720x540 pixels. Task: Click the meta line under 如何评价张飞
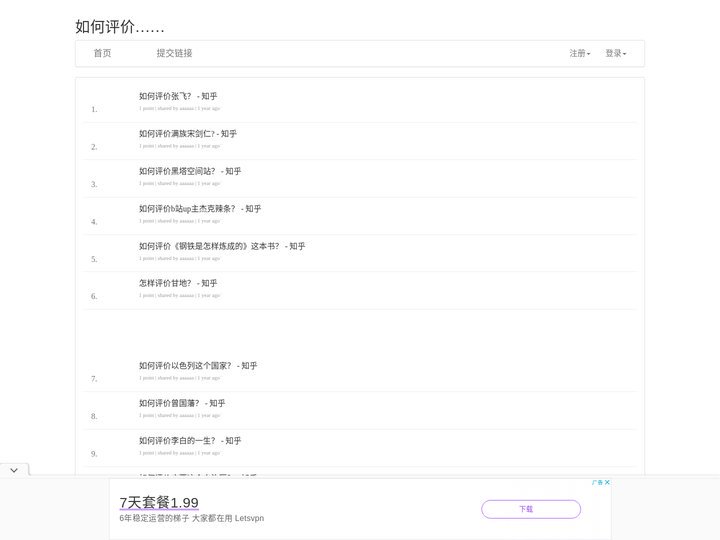point(180,108)
